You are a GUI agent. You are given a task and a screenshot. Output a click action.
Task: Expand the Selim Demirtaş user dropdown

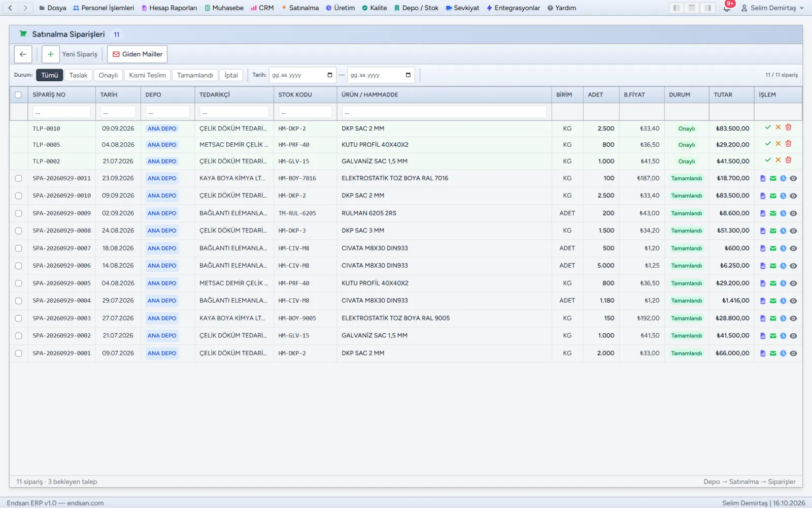772,8
